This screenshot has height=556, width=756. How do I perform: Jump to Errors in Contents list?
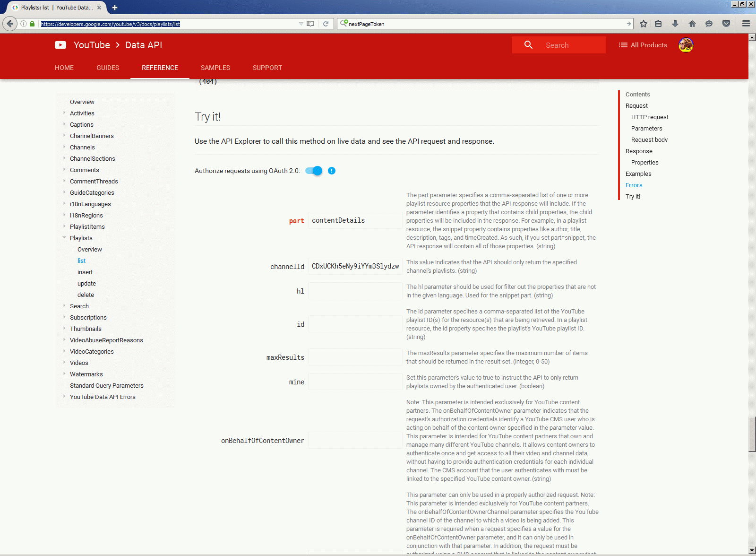click(634, 185)
